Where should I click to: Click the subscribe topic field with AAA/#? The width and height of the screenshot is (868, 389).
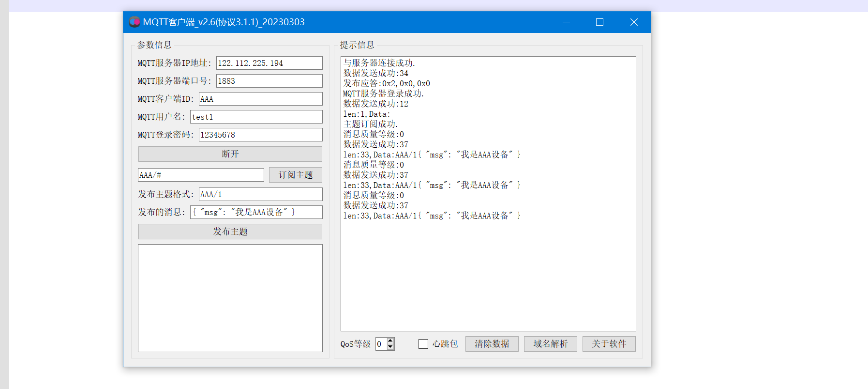coord(201,175)
